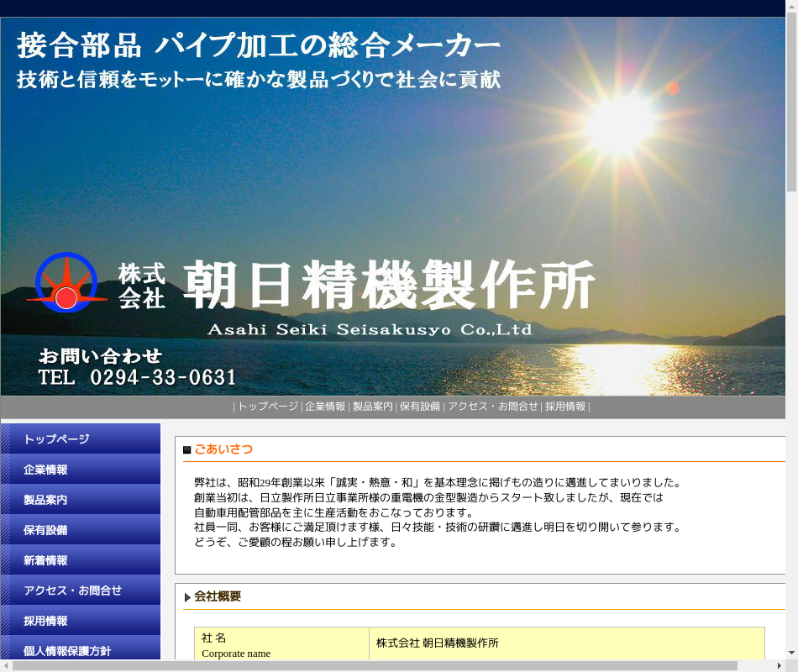Click the vertical scrollbar down arrow
This screenshot has height=672, width=798.
pos(791,653)
